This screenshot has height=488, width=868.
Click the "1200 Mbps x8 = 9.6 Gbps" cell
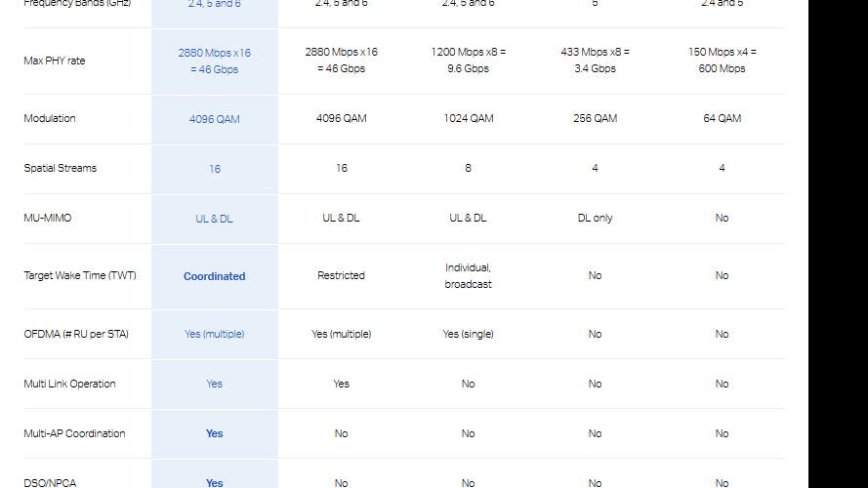[468, 61]
